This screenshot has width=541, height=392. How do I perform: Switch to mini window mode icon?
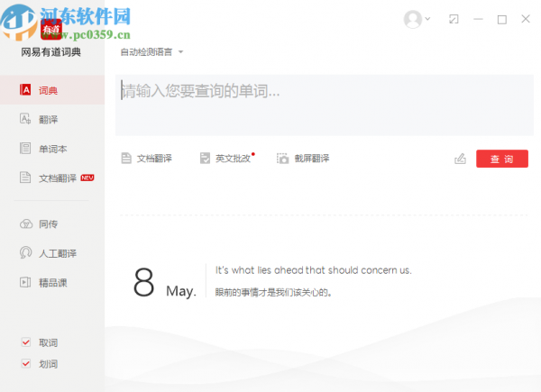coord(454,19)
